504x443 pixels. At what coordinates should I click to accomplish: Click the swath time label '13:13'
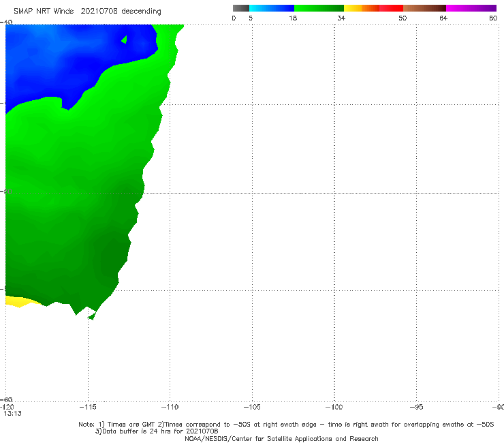[12, 414]
